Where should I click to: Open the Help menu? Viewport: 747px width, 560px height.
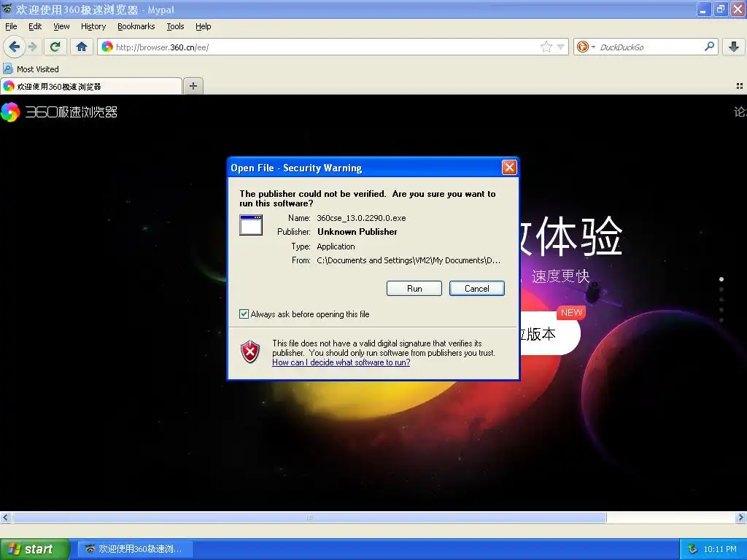click(203, 26)
